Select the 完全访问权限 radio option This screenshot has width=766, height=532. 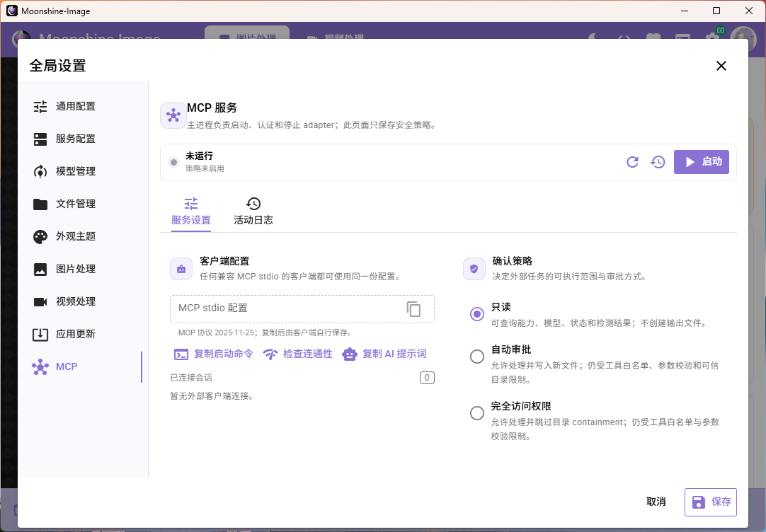pyautogui.click(x=476, y=413)
